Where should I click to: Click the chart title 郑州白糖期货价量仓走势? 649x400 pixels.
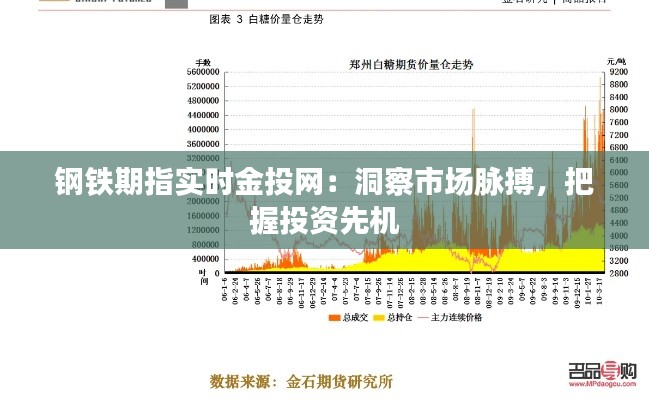coord(411,65)
